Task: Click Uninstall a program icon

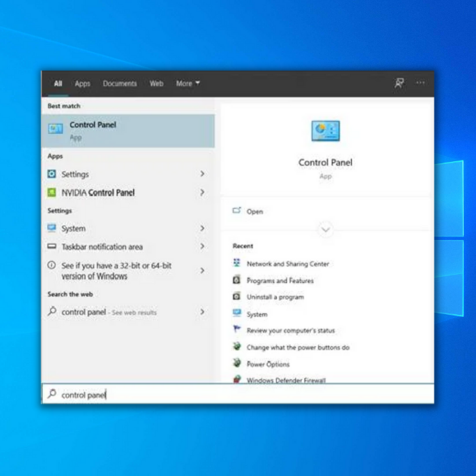Action: [x=237, y=296]
